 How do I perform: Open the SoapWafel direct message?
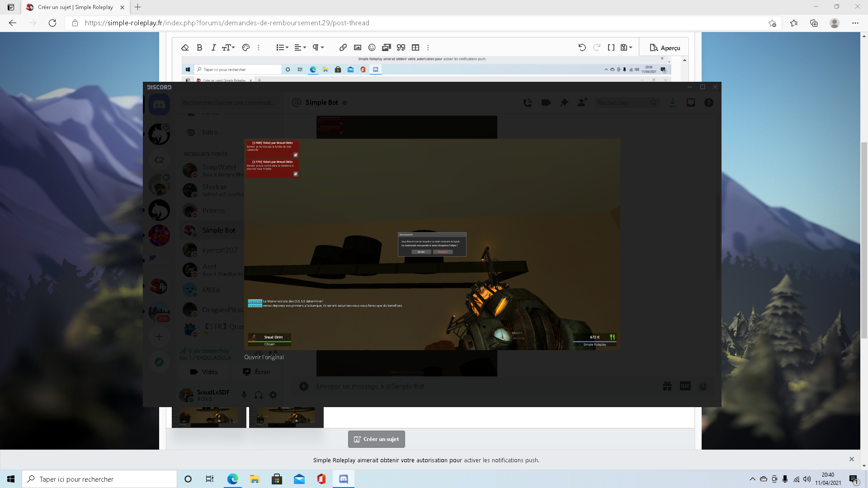pyautogui.click(x=212, y=170)
